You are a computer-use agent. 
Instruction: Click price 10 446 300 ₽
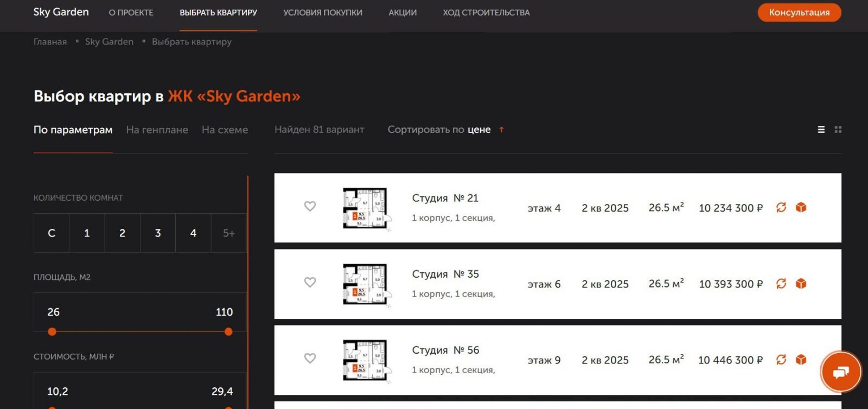tap(731, 360)
